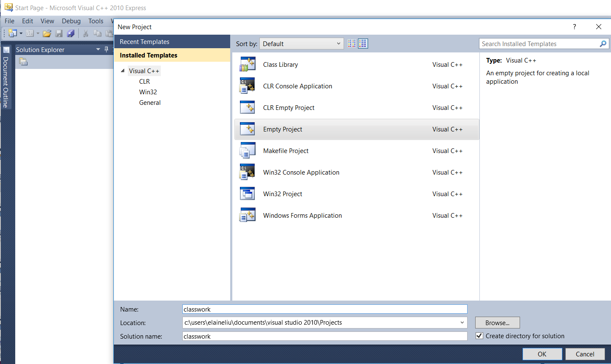The image size is (611, 364).
Task: Close the New Project dialog
Action: (599, 27)
